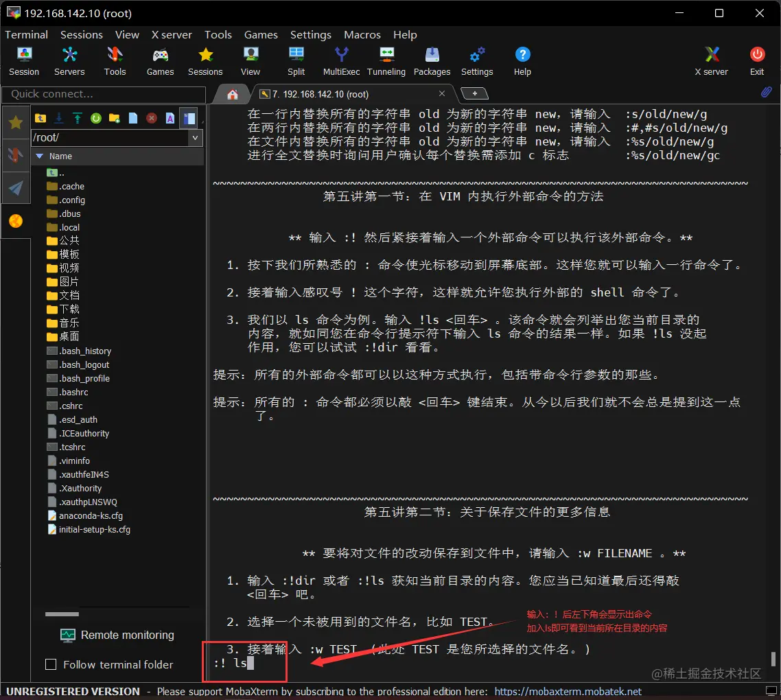Viewport: 781px width, 700px height.
Task: Open the View menu
Action: click(127, 35)
